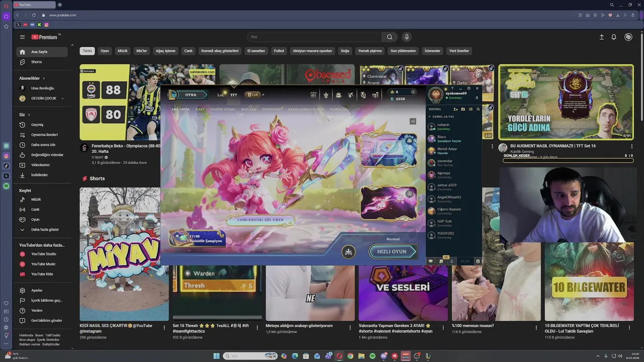Select the Oyun filter chip on YouTube
644x362 pixels.
(x=105, y=51)
